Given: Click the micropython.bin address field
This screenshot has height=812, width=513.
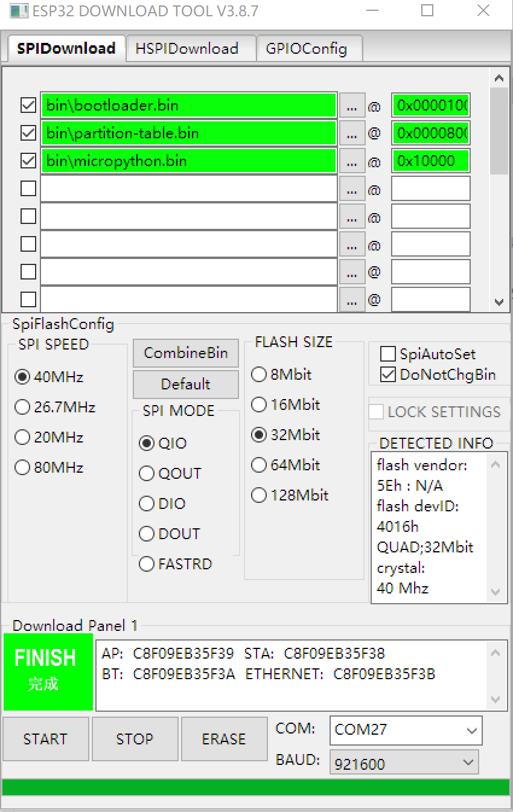Looking at the screenshot, I should click(x=430, y=161).
